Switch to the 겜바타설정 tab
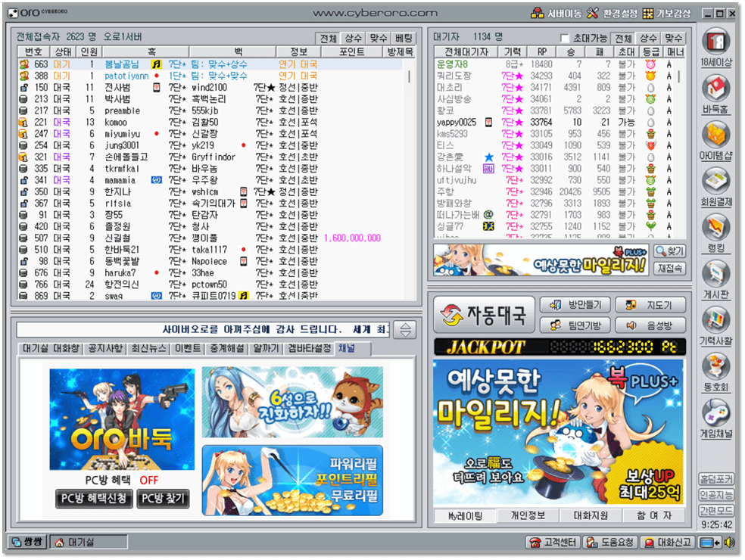 click(310, 349)
